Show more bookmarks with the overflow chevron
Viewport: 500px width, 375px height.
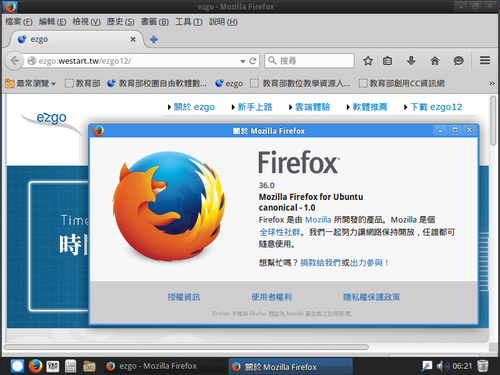492,83
